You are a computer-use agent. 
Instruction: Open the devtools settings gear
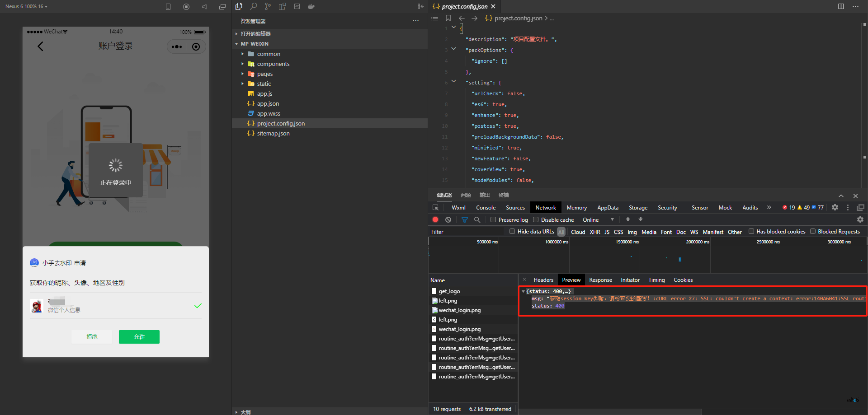point(835,207)
